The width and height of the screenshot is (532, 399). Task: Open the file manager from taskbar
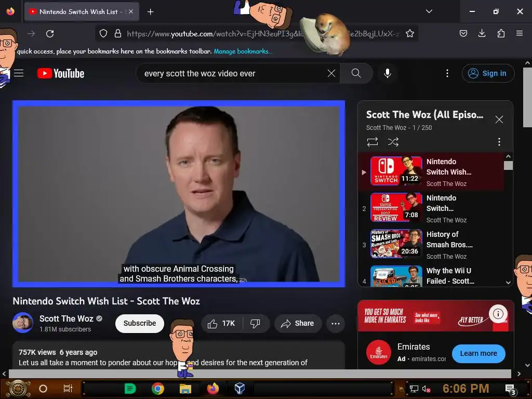coord(185,389)
